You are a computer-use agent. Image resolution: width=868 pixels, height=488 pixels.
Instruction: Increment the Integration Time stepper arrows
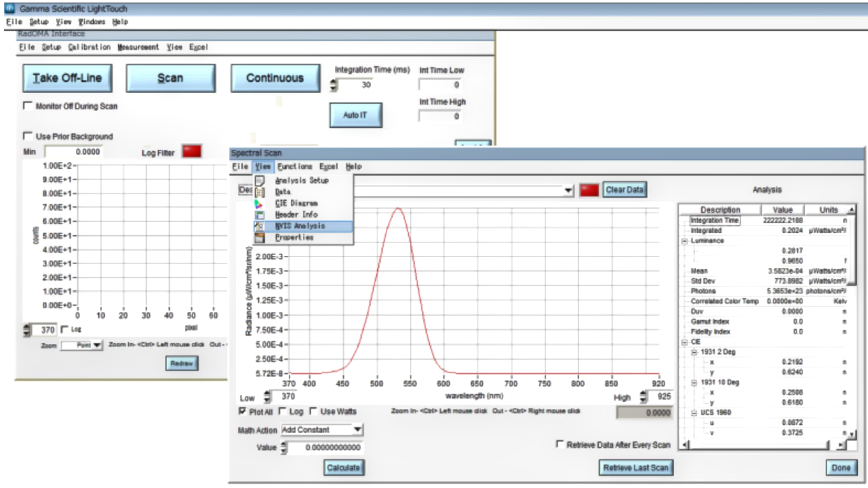click(333, 82)
